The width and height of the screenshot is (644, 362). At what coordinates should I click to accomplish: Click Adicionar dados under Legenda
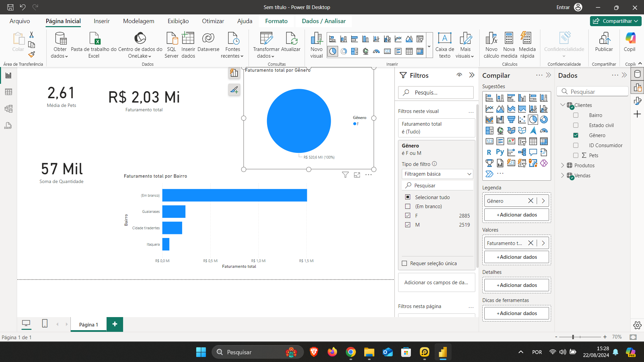pyautogui.click(x=517, y=215)
